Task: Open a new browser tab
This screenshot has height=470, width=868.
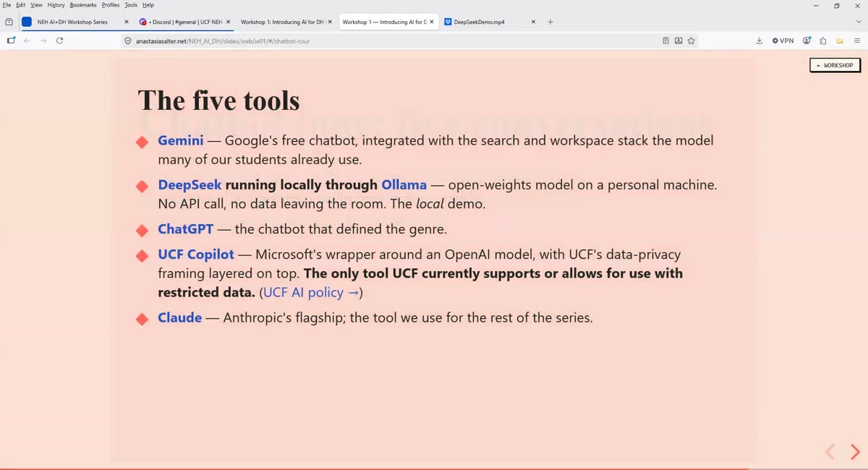Action: click(x=550, y=22)
